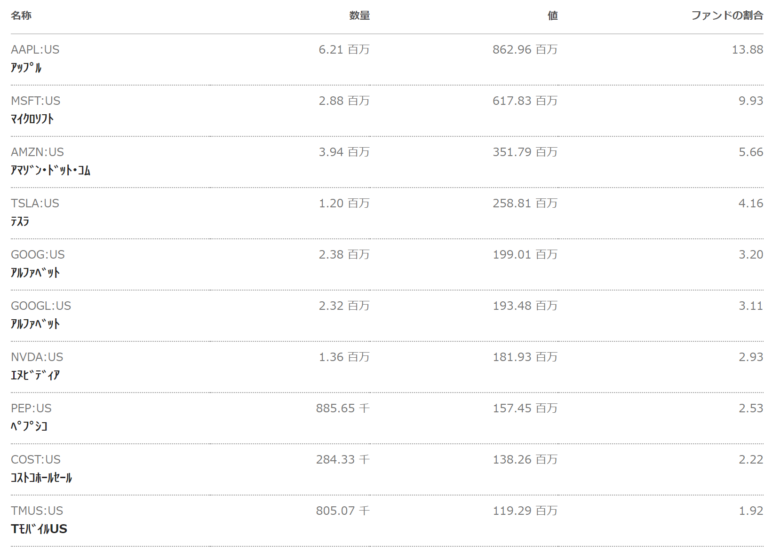Click the アップル company name

(26, 68)
